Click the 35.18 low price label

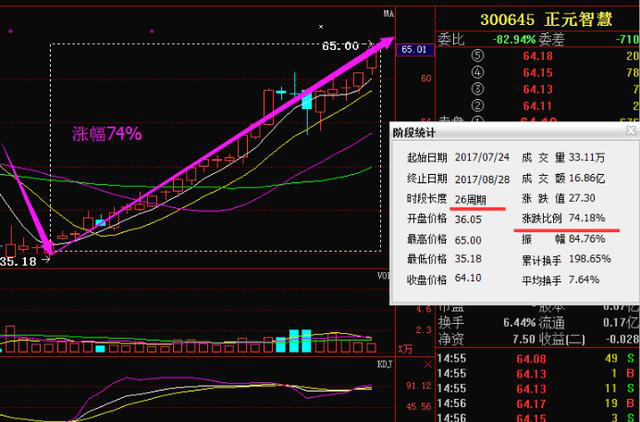19,261
